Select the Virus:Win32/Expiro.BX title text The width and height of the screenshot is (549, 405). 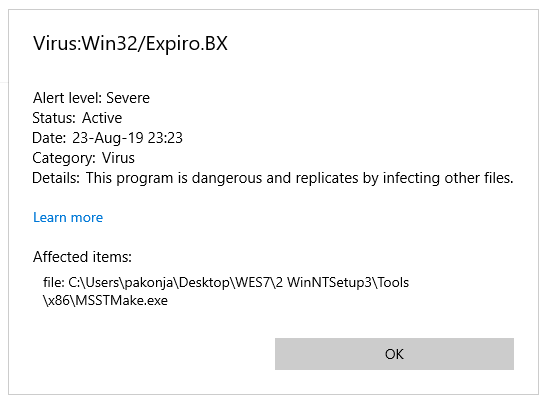[x=130, y=44]
